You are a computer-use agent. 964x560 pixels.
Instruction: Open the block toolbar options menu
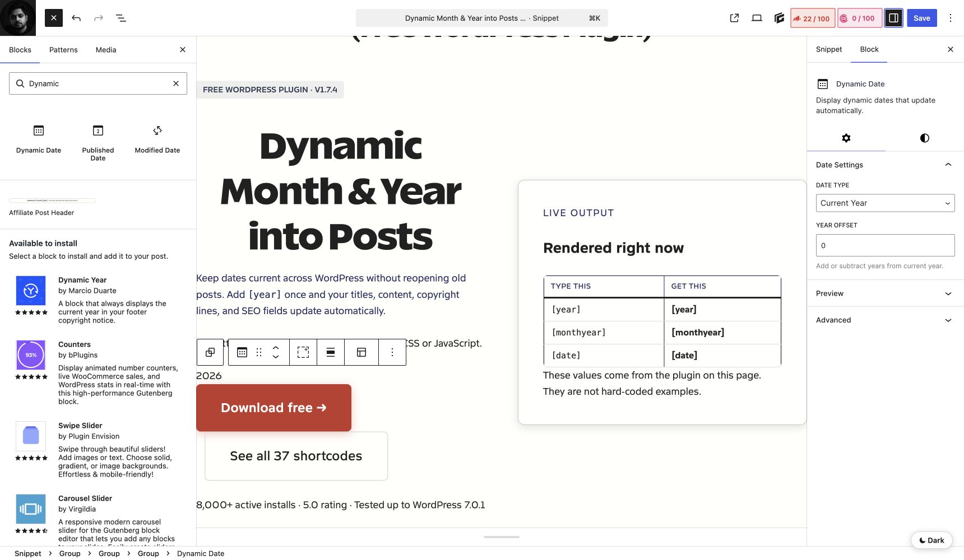pos(392,352)
